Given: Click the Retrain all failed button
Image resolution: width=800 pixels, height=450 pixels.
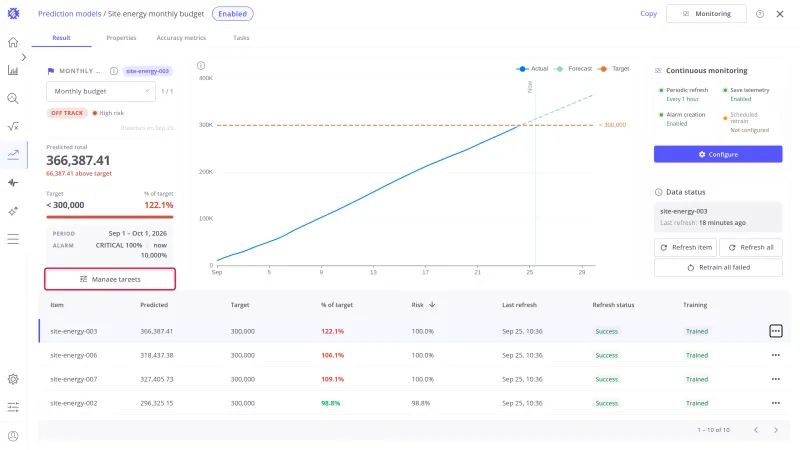Looking at the screenshot, I should point(718,267).
